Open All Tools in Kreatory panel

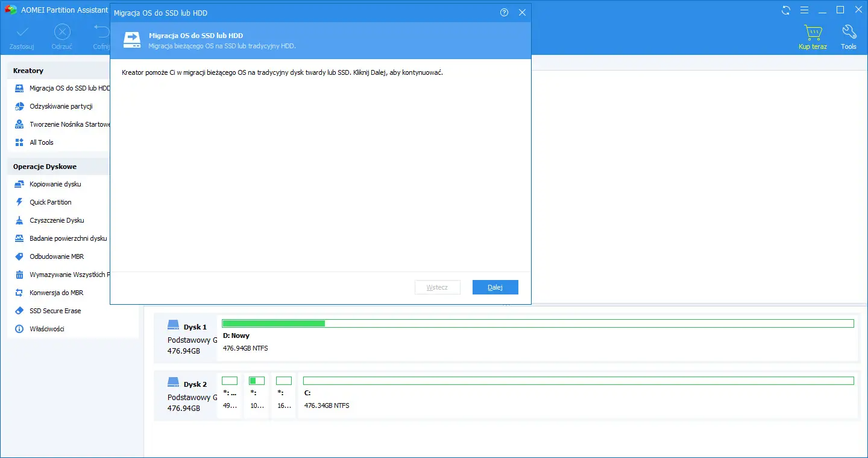point(42,142)
